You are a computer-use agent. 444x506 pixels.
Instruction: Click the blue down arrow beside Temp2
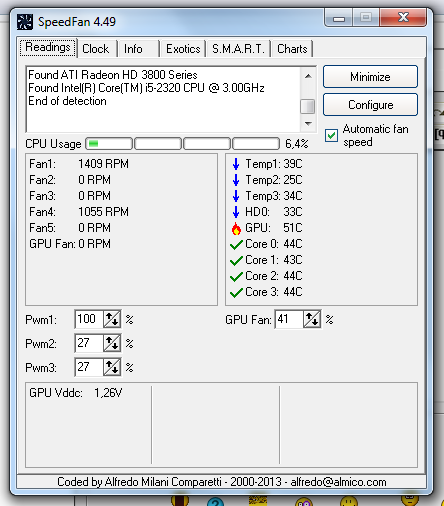tap(236, 180)
